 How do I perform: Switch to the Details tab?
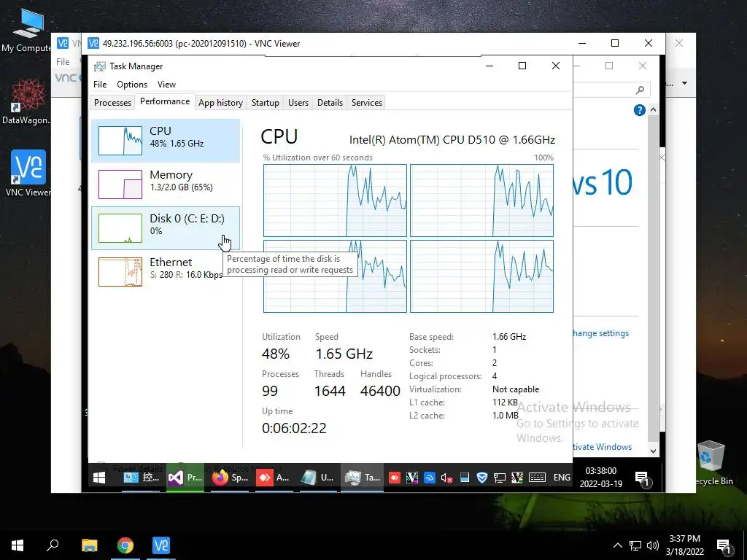click(x=330, y=102)
